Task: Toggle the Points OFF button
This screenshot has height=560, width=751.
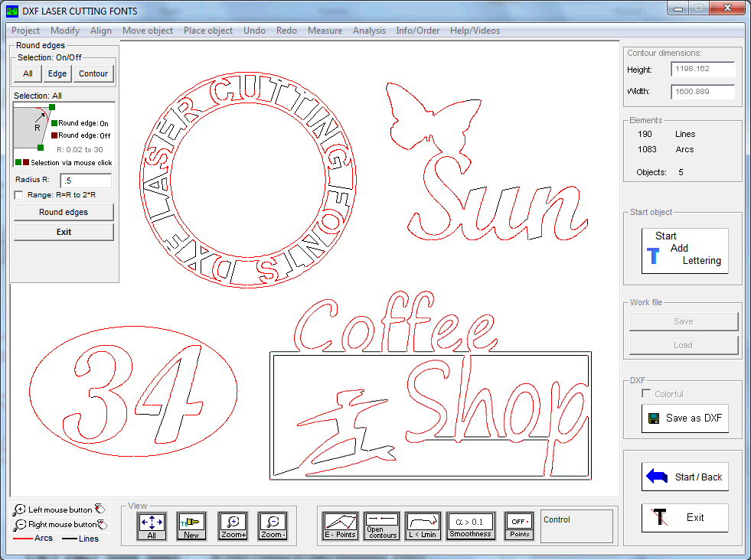Action: (519, 526)
